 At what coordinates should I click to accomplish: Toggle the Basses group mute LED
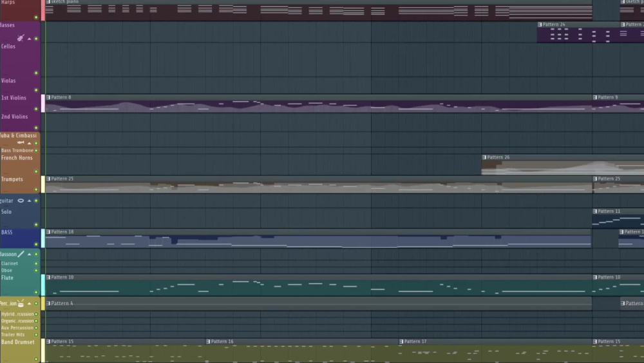(x=36, y=39)
